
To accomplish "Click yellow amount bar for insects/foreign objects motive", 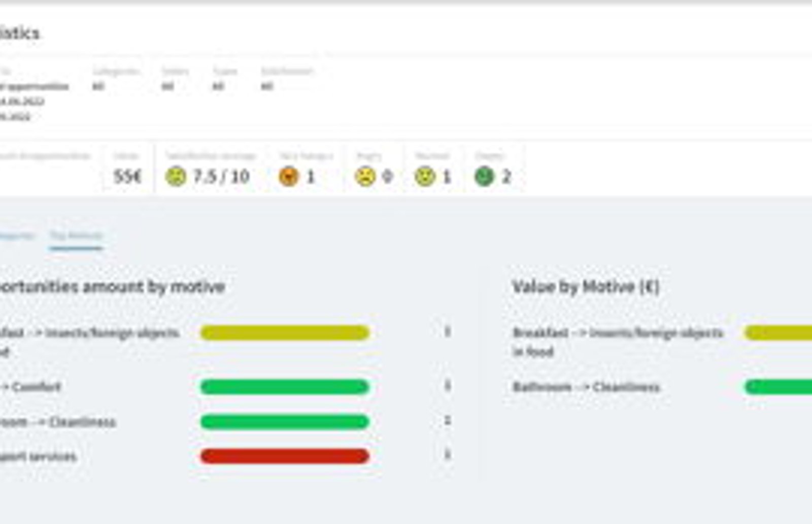I will [x=285, y=333].
